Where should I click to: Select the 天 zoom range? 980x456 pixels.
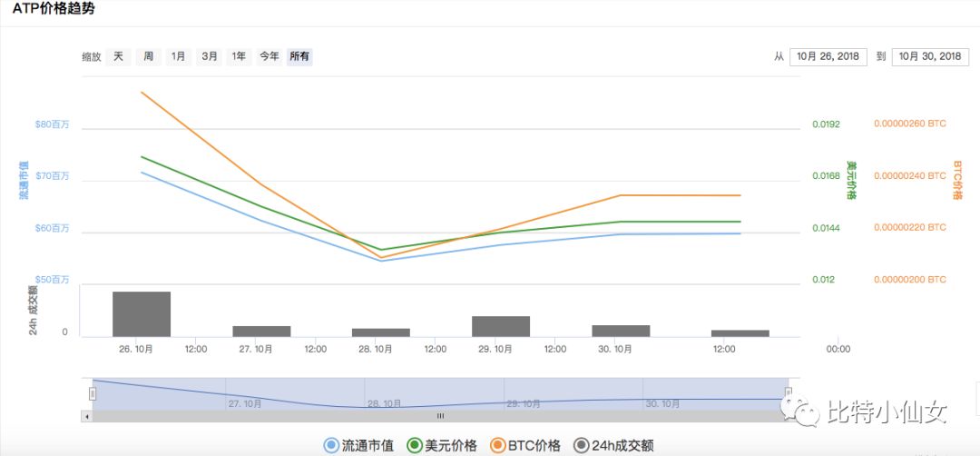click(118, 56)
